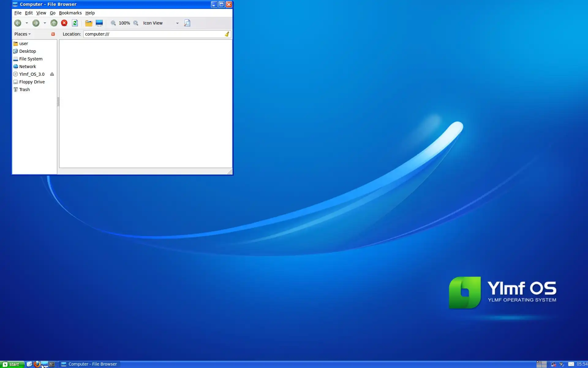588x368 pixels.
Task: Go up to the parent folder
Action: 54,23
